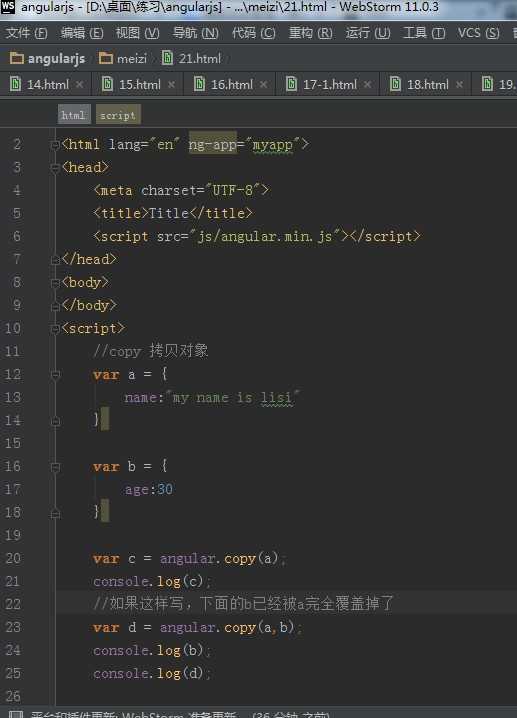517x718 pixels.
Task: Click the meizi folder icon in breadcrumb
Action: (x=106, y=58)
